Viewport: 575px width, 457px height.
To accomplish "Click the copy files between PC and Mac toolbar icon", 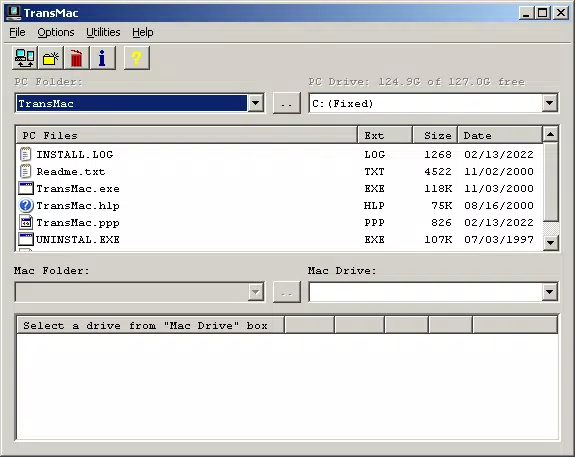I will 25,58.
